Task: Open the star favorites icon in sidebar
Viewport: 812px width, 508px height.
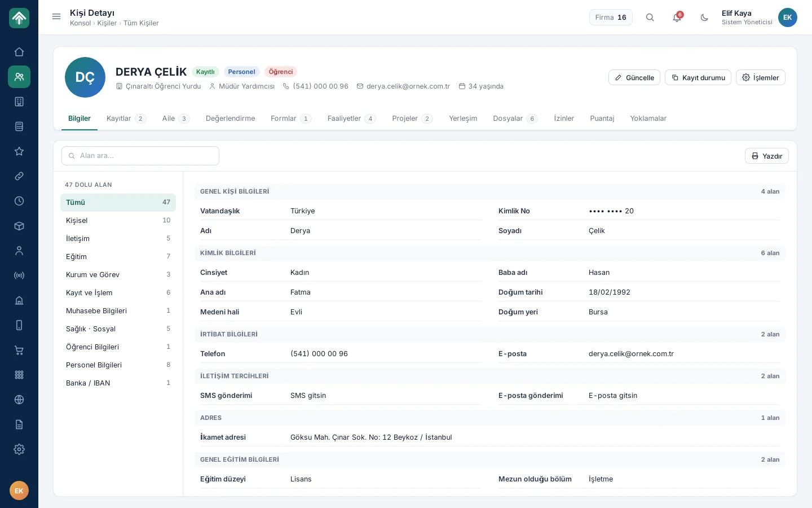Action: [x=19, y=151]
